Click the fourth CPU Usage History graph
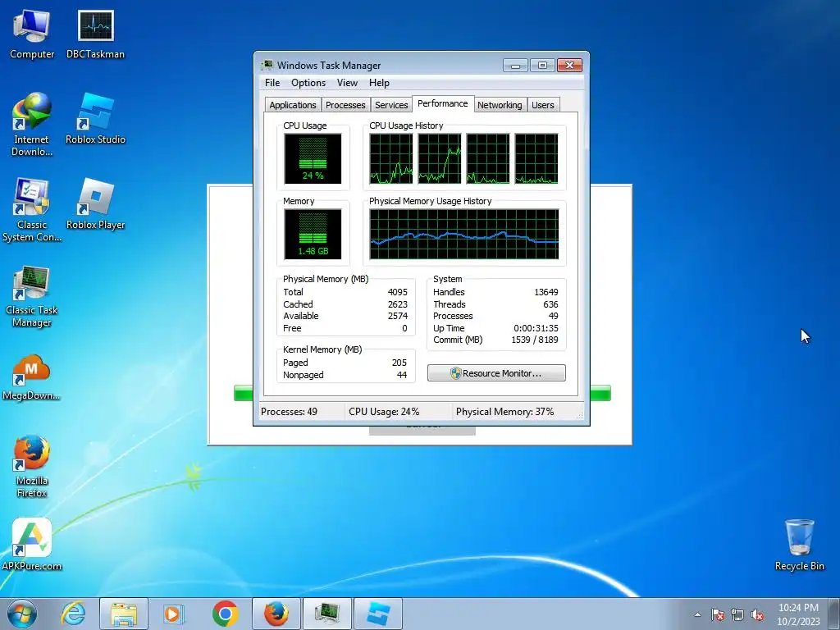 536,158
